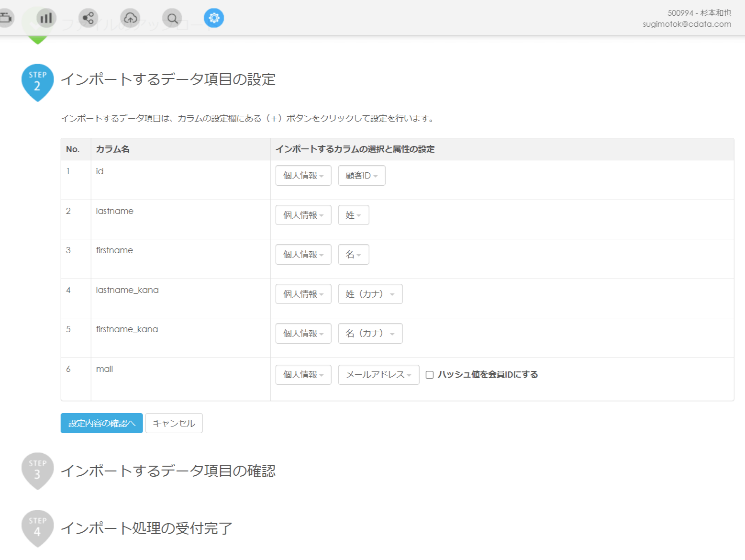Open 個人情報 dropdown in the mail row
The width and height of the screenshot is (745, 560).
pyautogui.click(x=303, y=375)
